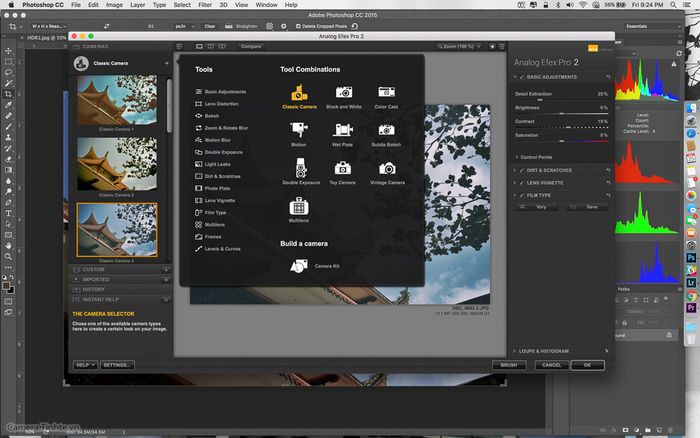Switch to split preview mode
Screen dimensions: 700x438
tap(210, 46)
